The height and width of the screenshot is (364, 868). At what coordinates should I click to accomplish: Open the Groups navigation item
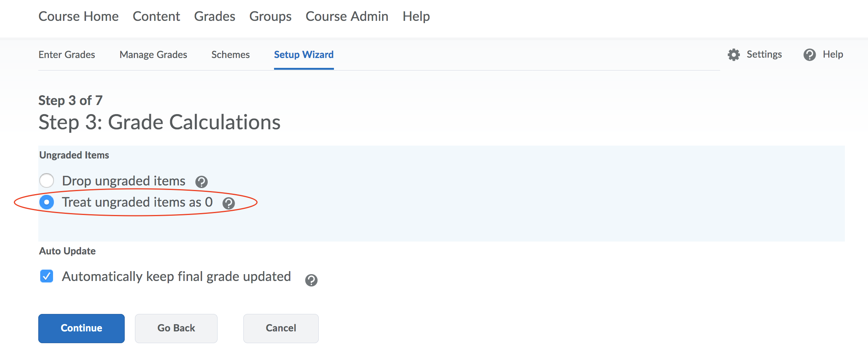coord(270,16)
